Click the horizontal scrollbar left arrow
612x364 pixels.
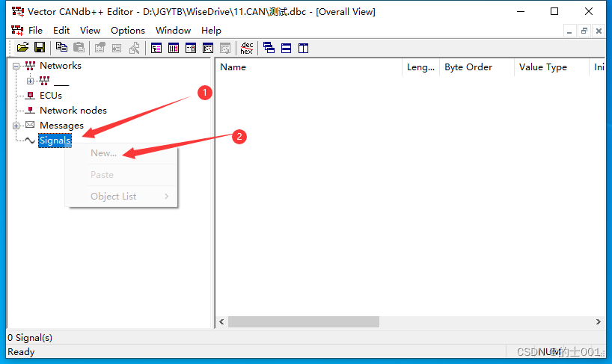pyautogui.click(x=221, y=322)
